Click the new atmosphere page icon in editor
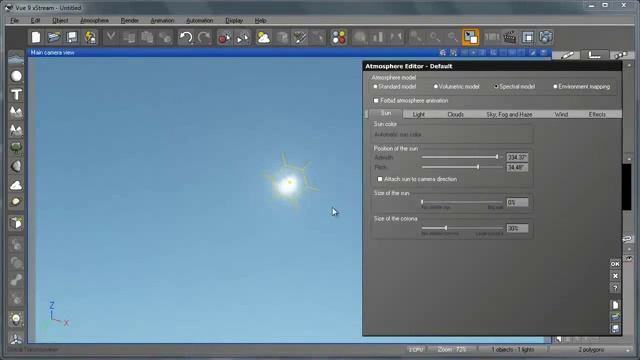Screen dimensions: 640x360 tap(615, 305)
